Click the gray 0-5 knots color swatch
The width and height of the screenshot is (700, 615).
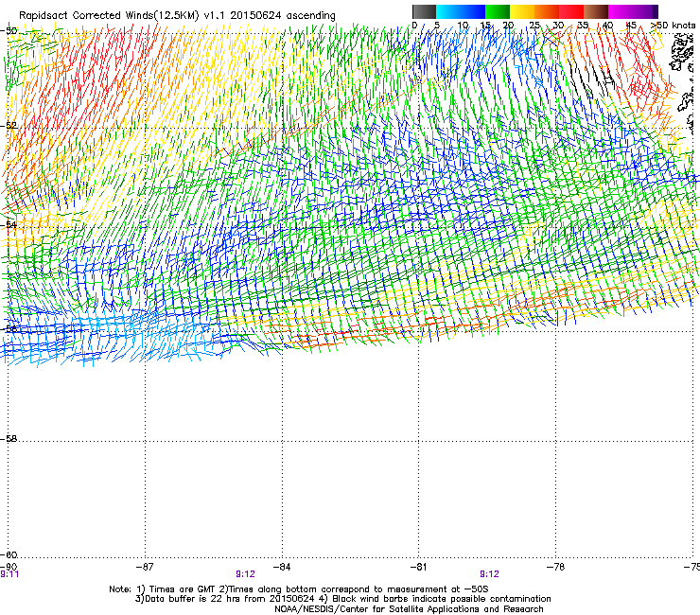tap(424, 11)
